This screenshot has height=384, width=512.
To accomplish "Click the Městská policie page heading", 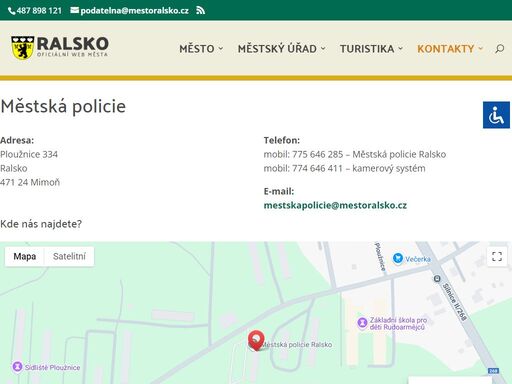I will pyautogui.click(x=63, y=106).
